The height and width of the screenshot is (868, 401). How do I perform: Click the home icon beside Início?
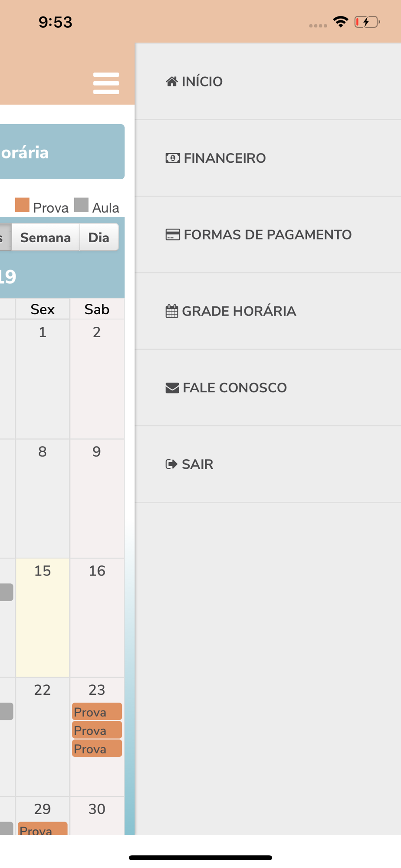click(172, 82)
